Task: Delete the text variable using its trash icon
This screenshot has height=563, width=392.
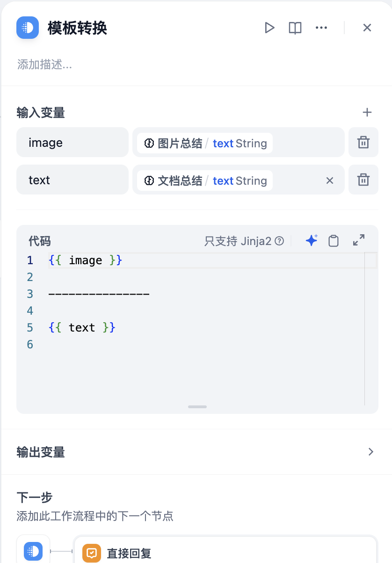Action: [363, 180]
